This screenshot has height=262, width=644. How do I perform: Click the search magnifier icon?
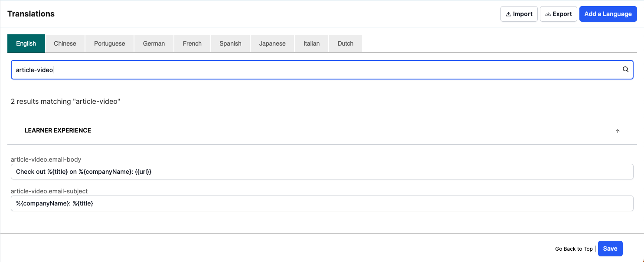click(x=625, y=70)
